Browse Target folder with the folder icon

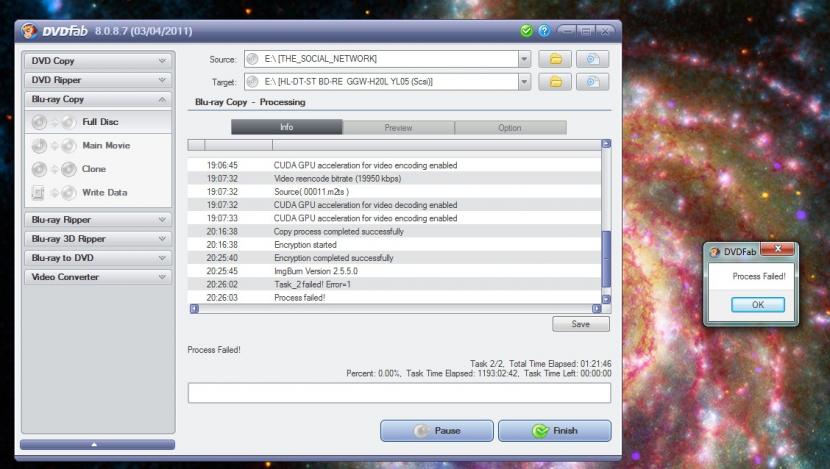point(555,81)
